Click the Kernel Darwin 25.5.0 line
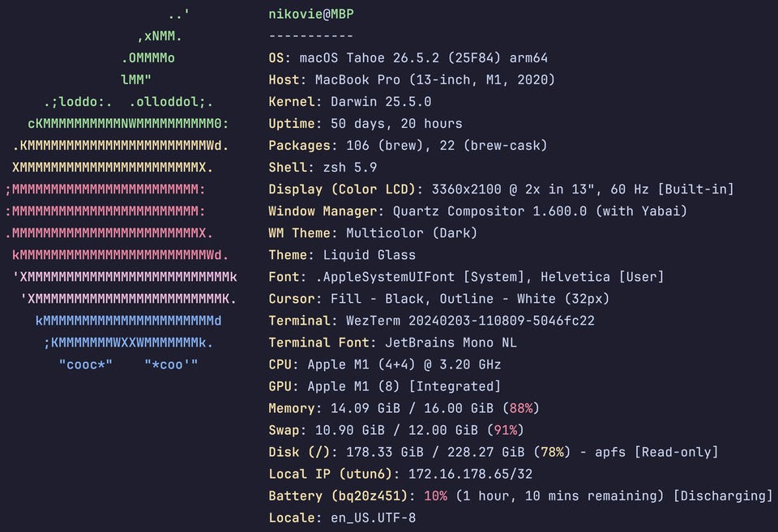 pos(350,102)
